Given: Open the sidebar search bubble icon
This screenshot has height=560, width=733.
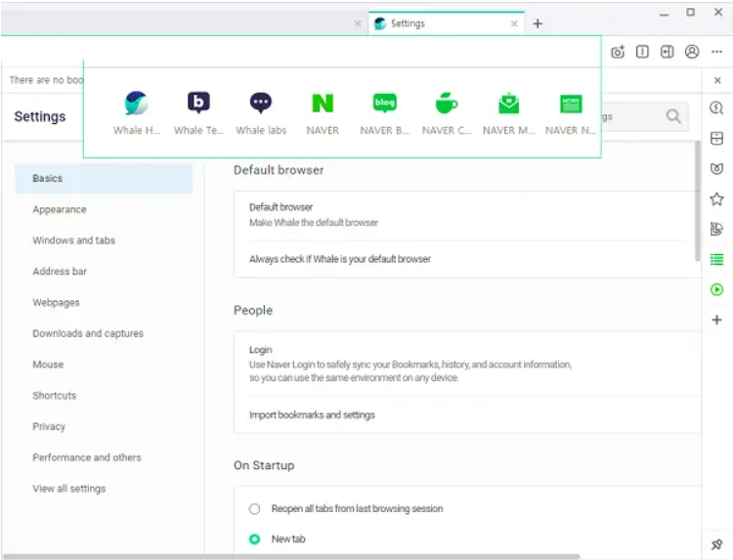Looking at the screenshot, I should (x=716, y=108).
